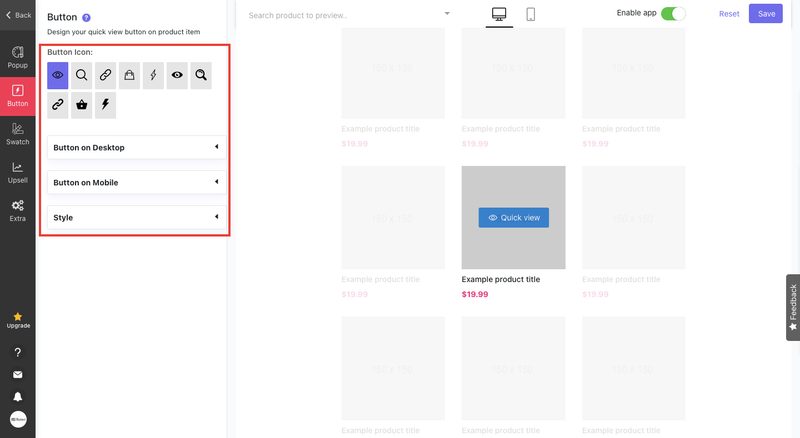Open the Button settings section
Viewport: 800px width, 438px height.
pyautogui.click(x=18, y=96)
